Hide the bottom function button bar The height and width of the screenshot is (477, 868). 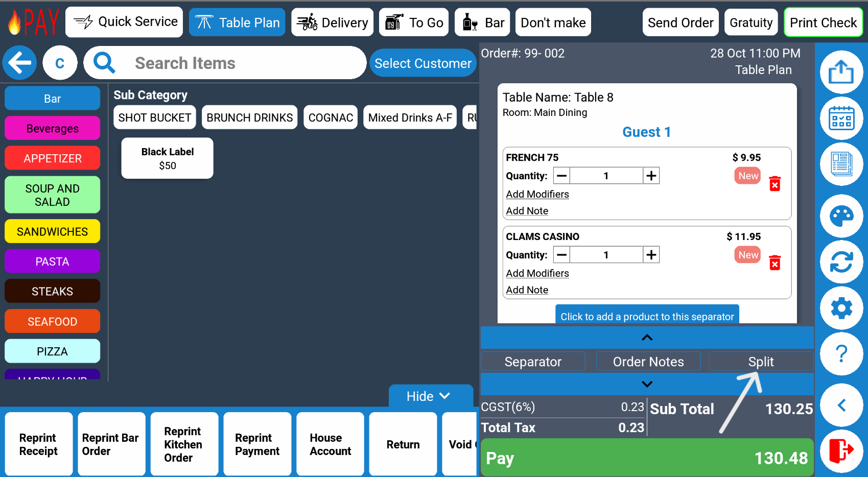(428, 396)
